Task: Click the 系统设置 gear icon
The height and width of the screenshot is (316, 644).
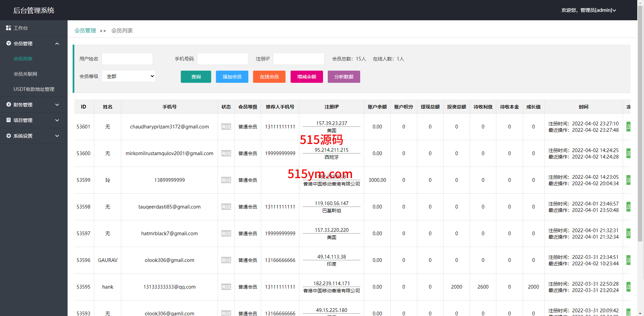Action: [x=8, y=136]
